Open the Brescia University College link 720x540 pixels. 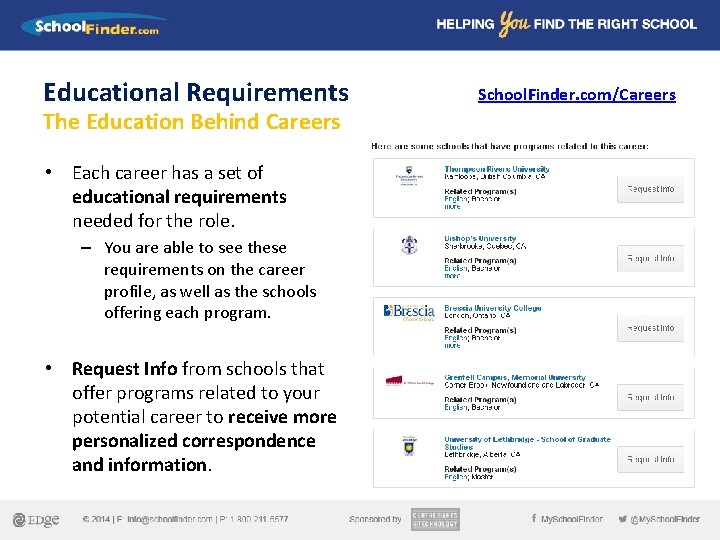click(493, 308)
